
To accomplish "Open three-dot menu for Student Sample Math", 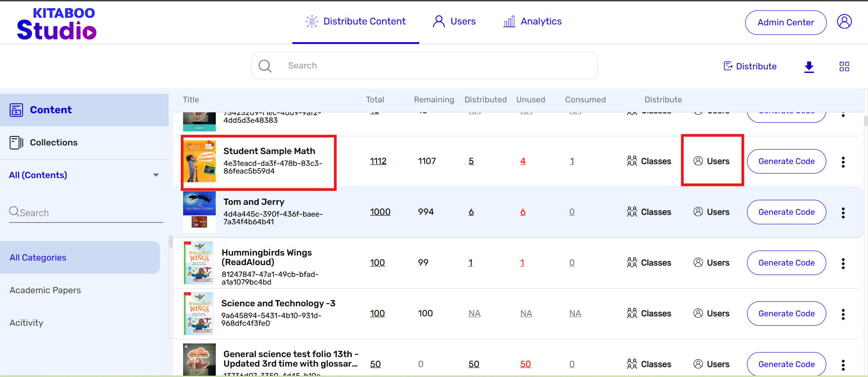I will coord(843,162).
